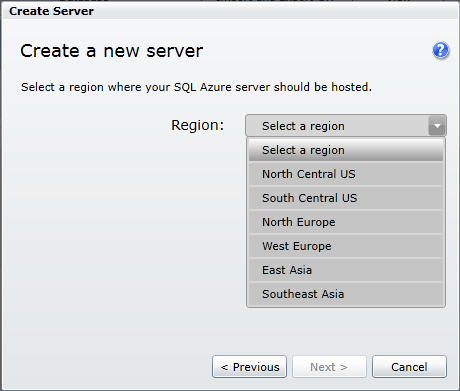Pick North Europe as the region

click(346, 222)
